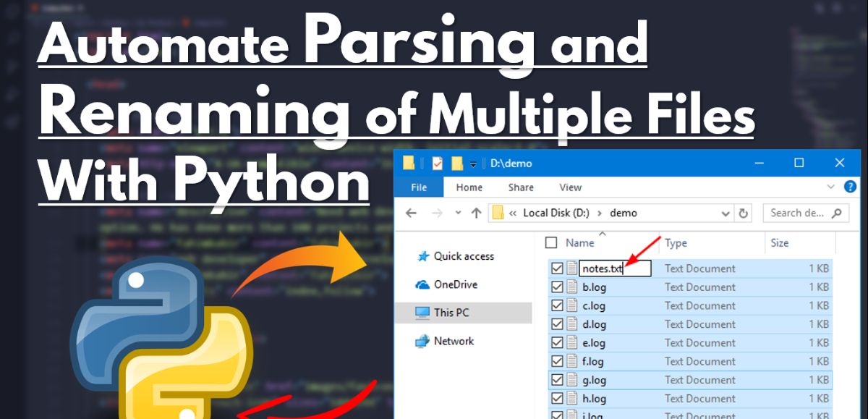
Task: Uncheck the d.log checkbox
Action: pos(557,324)
